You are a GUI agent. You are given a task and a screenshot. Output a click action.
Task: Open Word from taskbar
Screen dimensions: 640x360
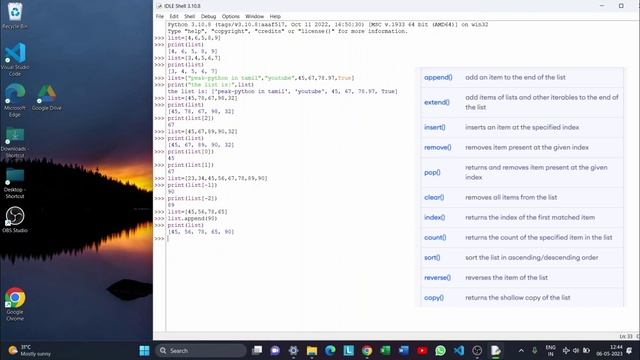coord(404,351)
